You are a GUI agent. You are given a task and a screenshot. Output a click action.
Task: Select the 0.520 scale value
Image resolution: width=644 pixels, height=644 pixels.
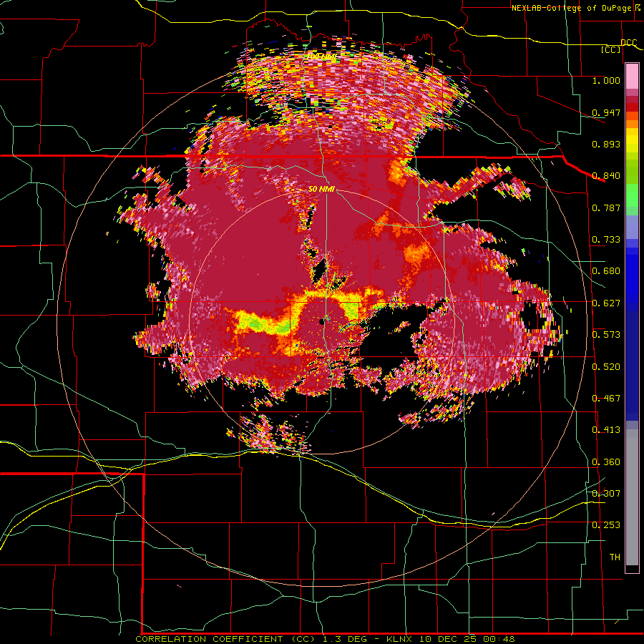pos(606,367)
